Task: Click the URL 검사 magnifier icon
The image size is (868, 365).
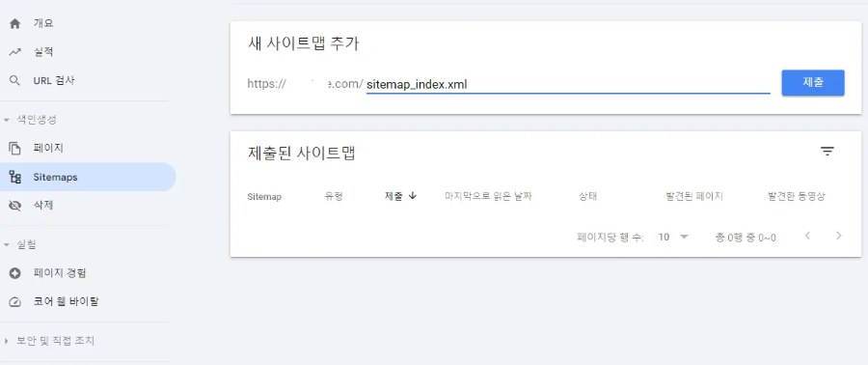Action: pyautogui.click(x=14, y=81)
